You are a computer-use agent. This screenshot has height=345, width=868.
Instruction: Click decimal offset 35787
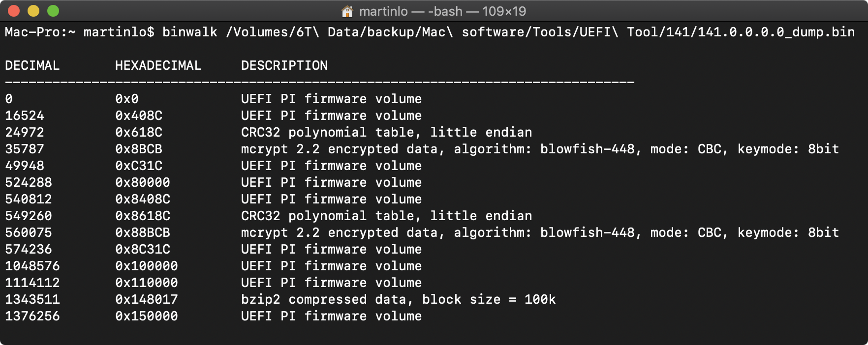tap(25, 149)
